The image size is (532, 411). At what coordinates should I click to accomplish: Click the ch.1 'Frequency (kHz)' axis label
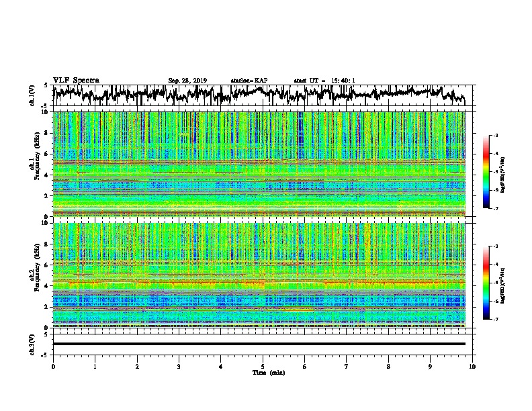(37, 156)
